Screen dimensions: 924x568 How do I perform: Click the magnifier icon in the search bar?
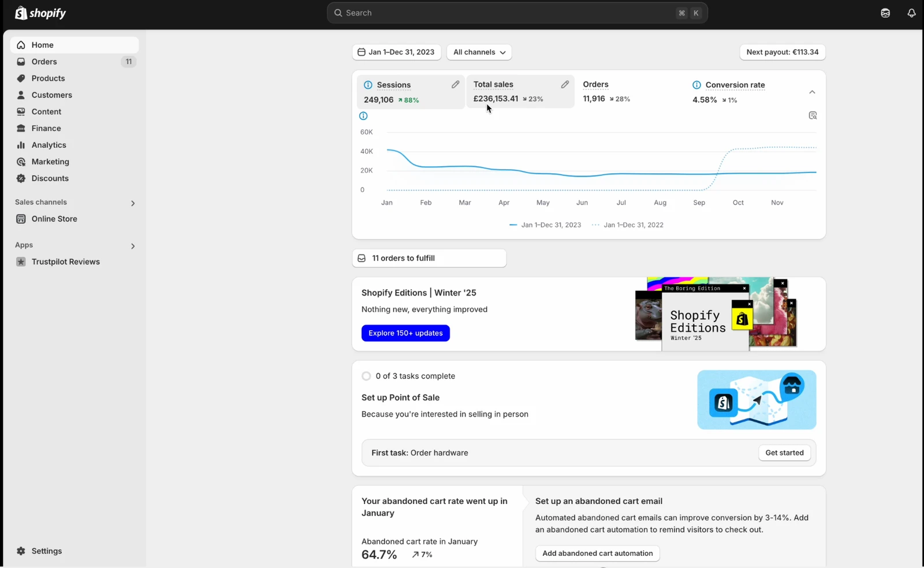pos(338,13)
